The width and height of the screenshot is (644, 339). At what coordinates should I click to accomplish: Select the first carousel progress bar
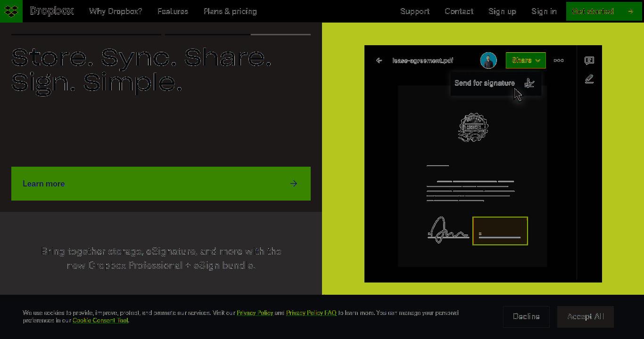tap(86, 34)
